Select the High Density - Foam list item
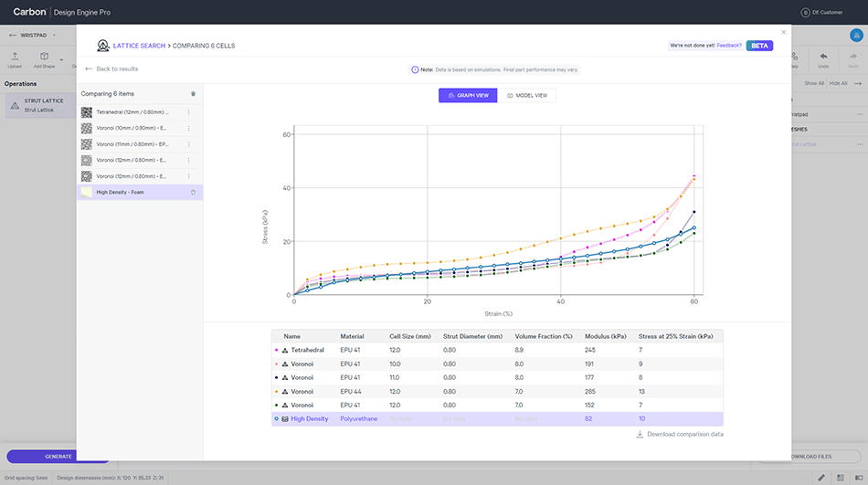This screenshot has height=485, width=868. point(140,192)
